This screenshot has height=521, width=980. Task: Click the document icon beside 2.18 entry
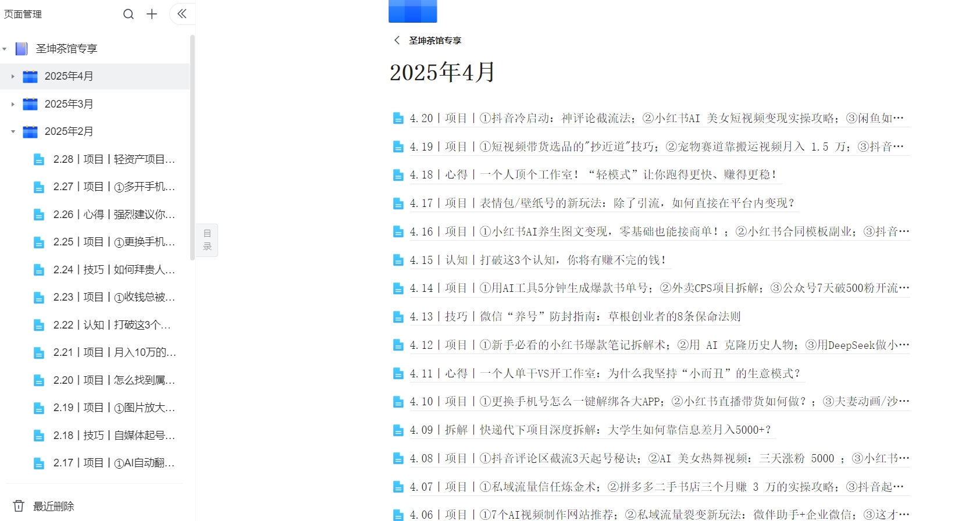(39, 436)
